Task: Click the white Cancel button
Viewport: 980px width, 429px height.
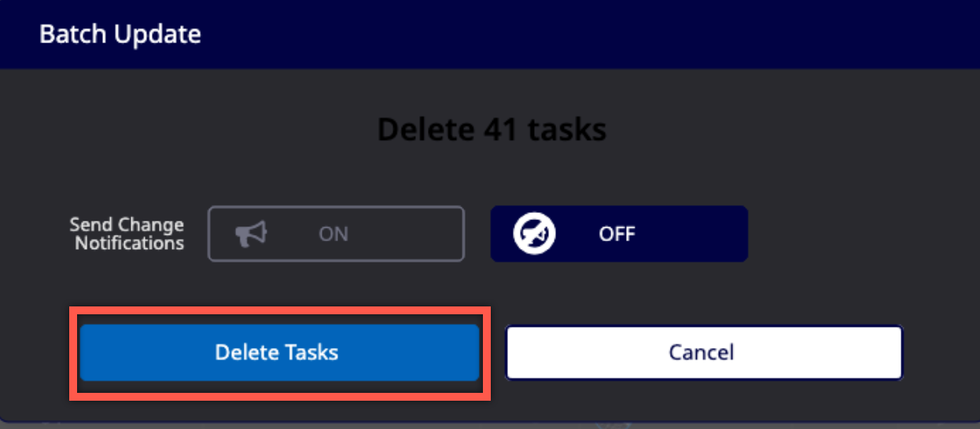Action: pos(704,352)
